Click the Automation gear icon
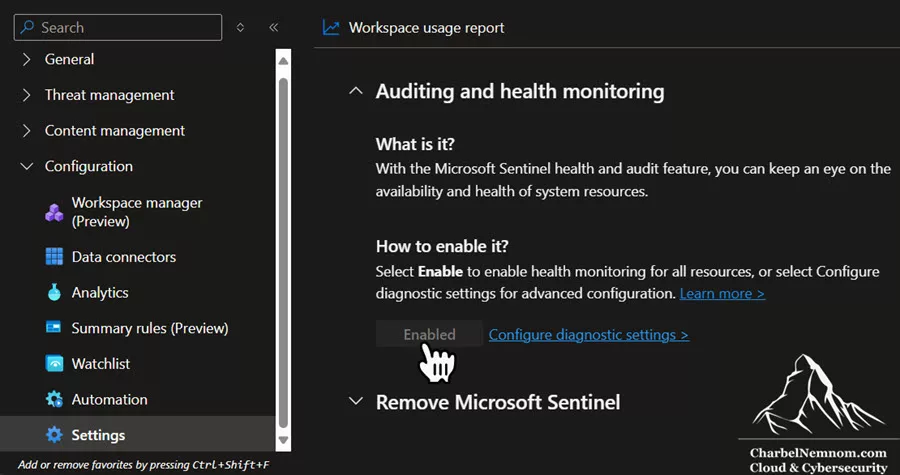The image size is (900, 475). (55, 399)
